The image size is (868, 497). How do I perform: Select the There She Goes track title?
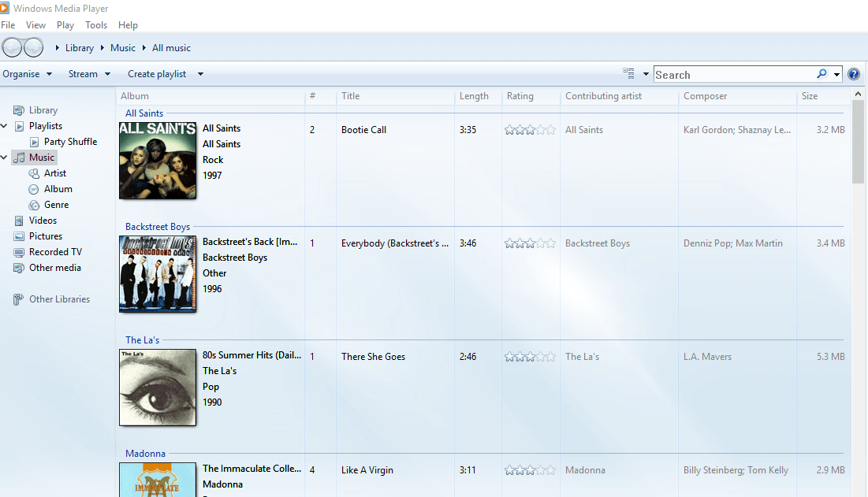tap(373, 357)
